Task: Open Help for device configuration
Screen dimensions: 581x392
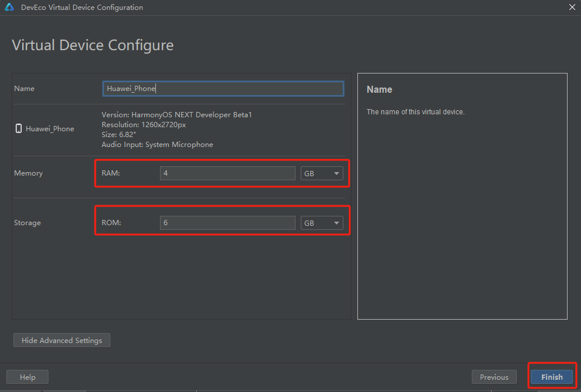Action: 27,377
